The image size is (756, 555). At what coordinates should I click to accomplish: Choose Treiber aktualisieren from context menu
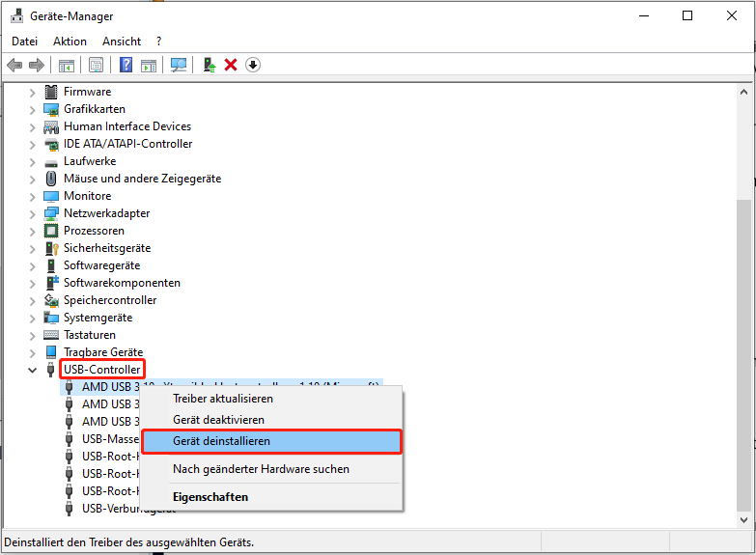point(271,399)
